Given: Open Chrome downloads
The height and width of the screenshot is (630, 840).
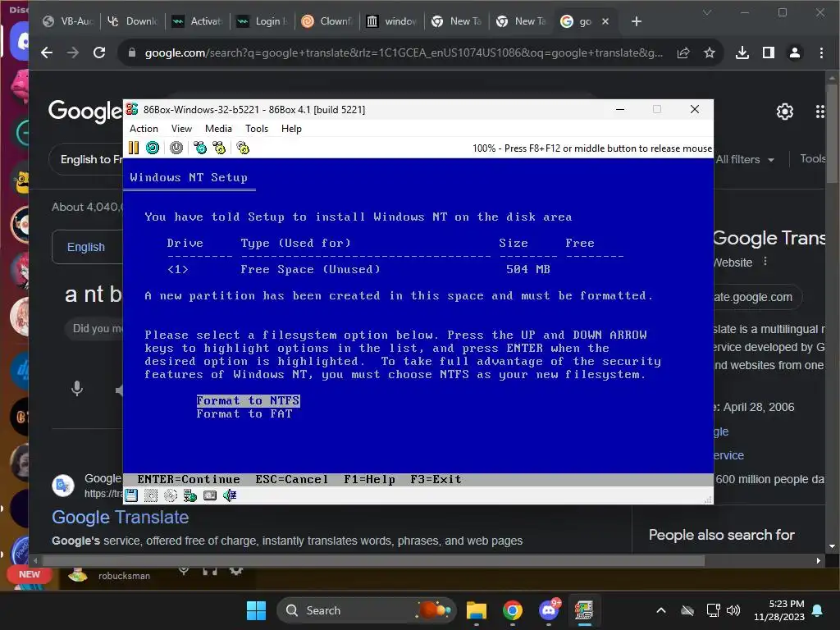Looking at the screenshot, I should click(x=742, y=52).
